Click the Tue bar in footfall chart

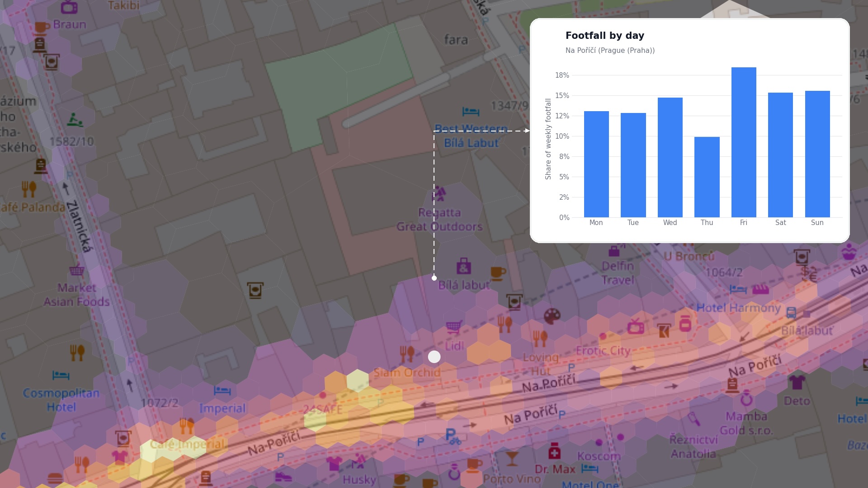click(x=633, y=165)
